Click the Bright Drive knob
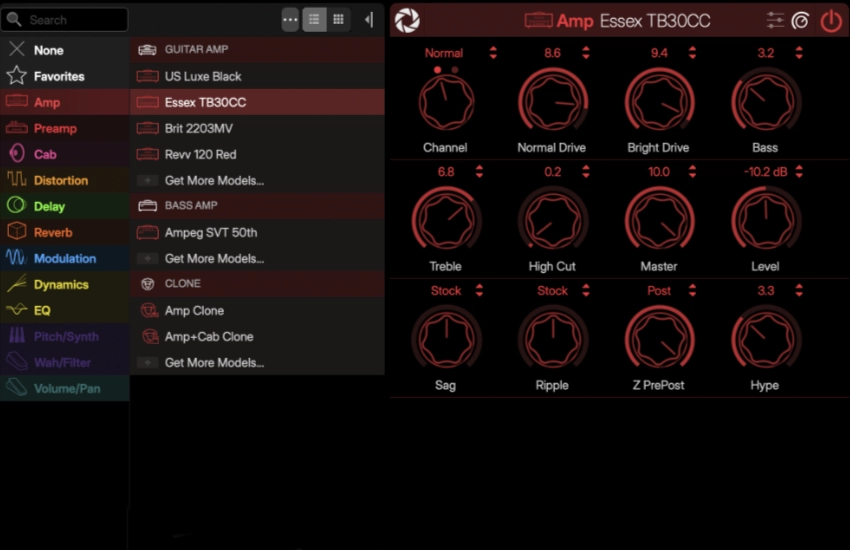This screenshot has width=850, height=550. [659, 102]
